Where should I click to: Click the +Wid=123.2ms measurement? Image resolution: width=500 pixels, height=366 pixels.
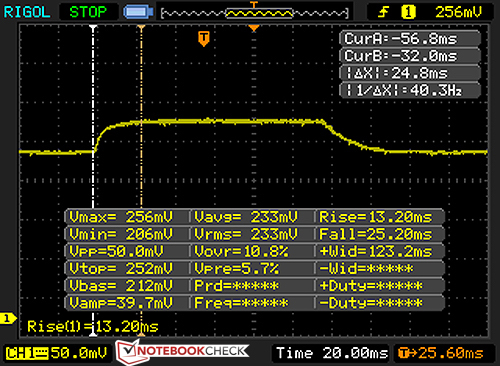pyautogui.click(x=376, y=251)
